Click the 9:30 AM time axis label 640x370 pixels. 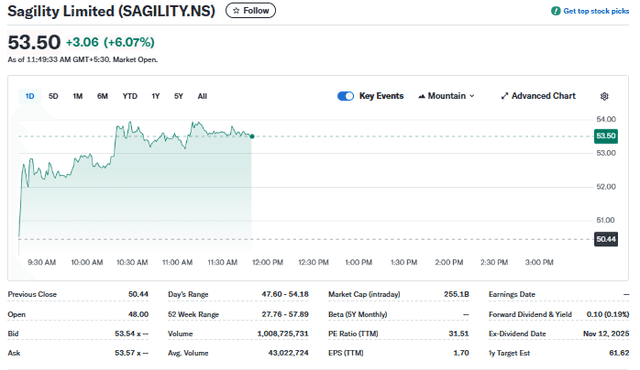pyautogui.click(x=42, y=262)
